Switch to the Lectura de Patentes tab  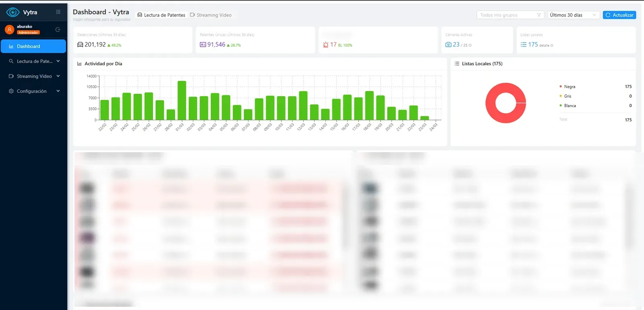[161, 15]
